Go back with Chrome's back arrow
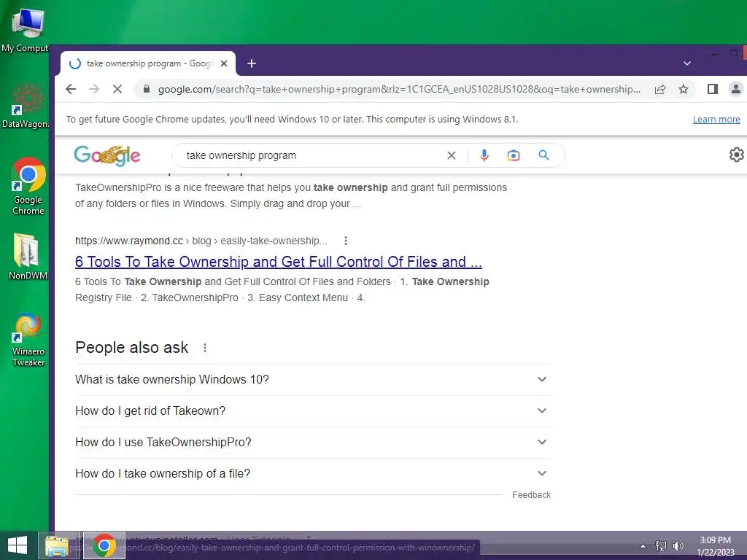Image resolution: width=747 pixels, height=560 pixels. (x=71, y=89)
